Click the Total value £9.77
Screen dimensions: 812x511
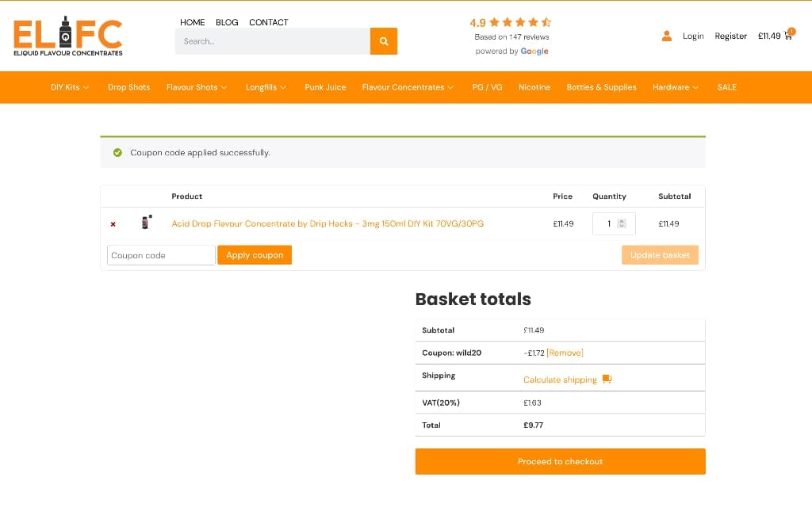pyautogui.click(x=534, y=425)
